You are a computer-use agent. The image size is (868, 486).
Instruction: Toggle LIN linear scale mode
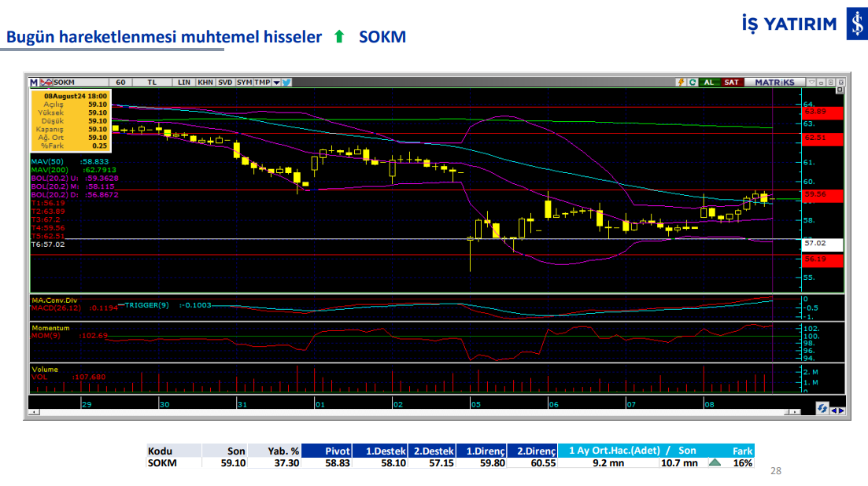(184, 82)
